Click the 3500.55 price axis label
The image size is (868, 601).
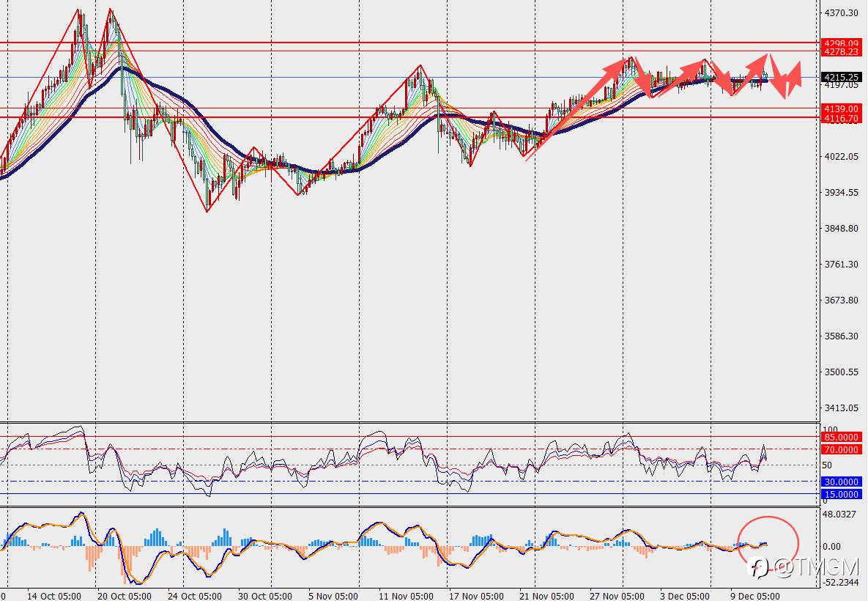[x=842, y=372]
